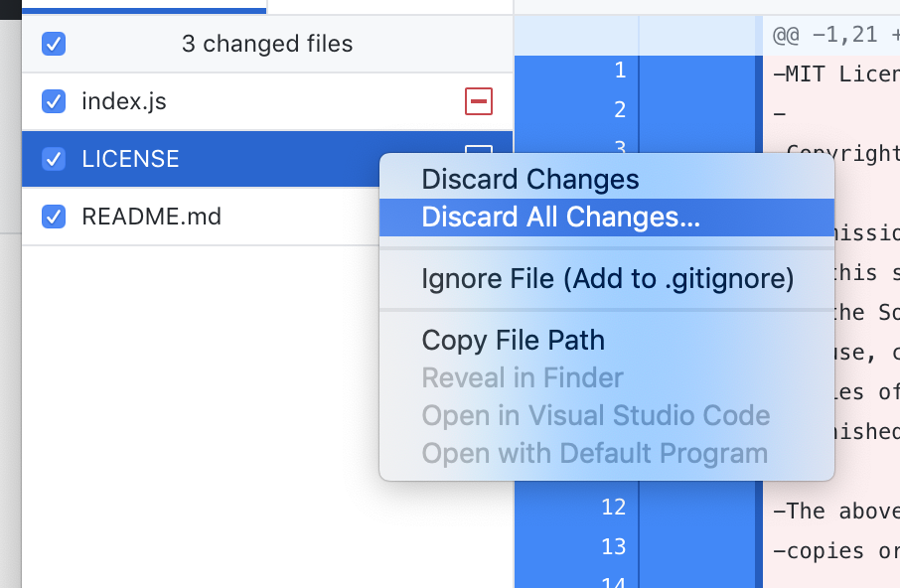Click line number 1 in the diff gutter

[620, 71]
